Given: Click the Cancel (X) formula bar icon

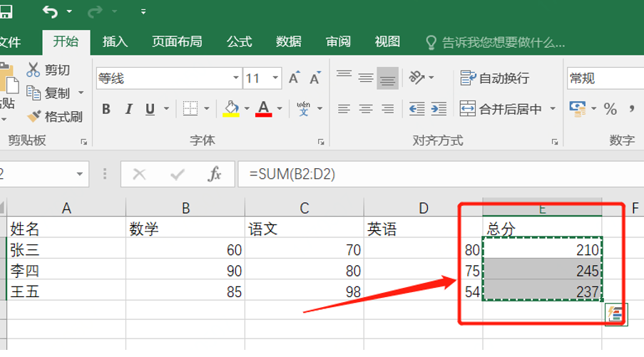Looking at the screenshot, I should tap(139, 175).
